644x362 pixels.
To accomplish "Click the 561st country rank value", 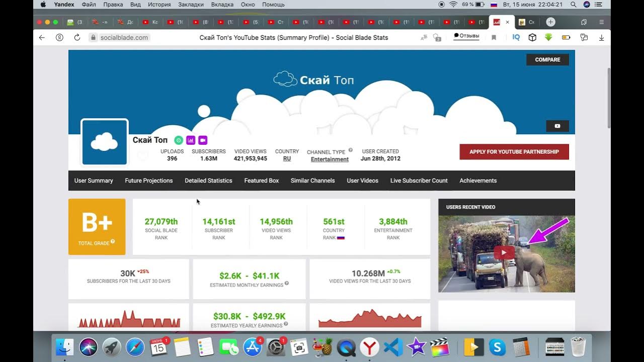I will pos(334,222).
